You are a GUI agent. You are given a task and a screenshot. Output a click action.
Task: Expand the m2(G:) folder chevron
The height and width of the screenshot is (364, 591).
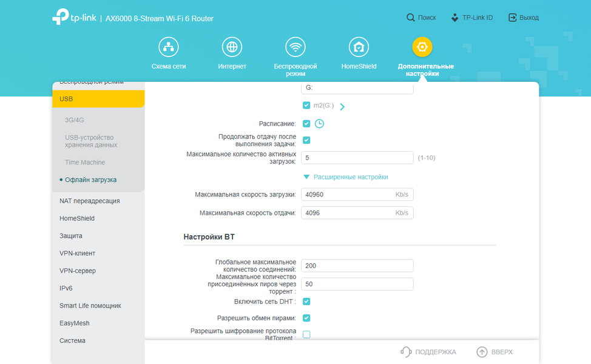tap(342, 107)
